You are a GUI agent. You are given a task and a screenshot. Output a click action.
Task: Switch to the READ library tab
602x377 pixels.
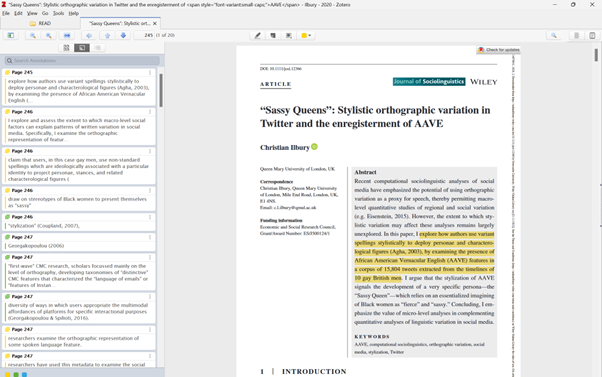coord(40,23)
